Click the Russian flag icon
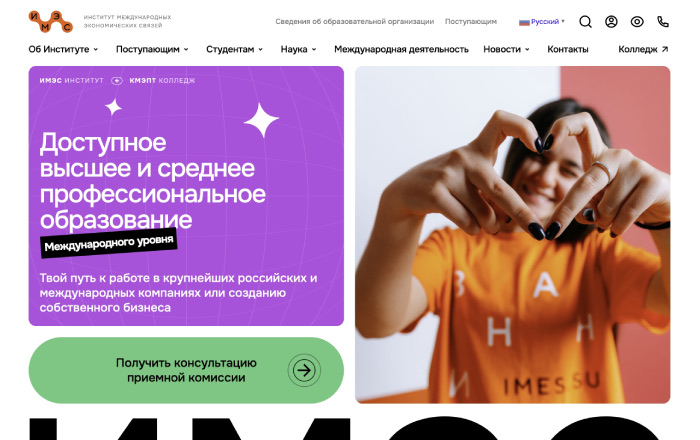The height and width of the screenshot is (440, 700). point(524,22)
